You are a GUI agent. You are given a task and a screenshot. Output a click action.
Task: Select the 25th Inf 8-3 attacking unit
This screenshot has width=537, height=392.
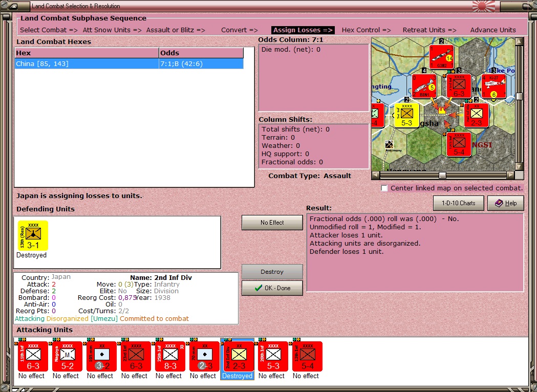pyautogui.click(x=170, y=356)
